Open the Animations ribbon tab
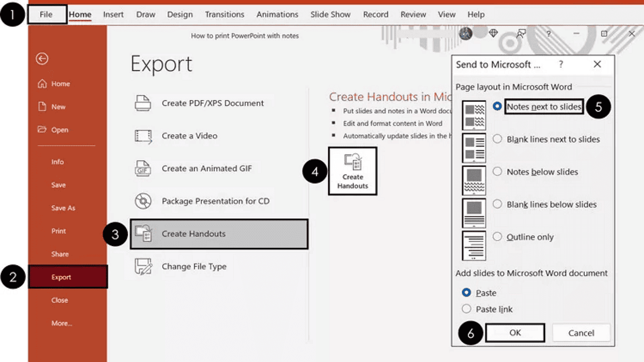644x362 pixels. [277, 14]
